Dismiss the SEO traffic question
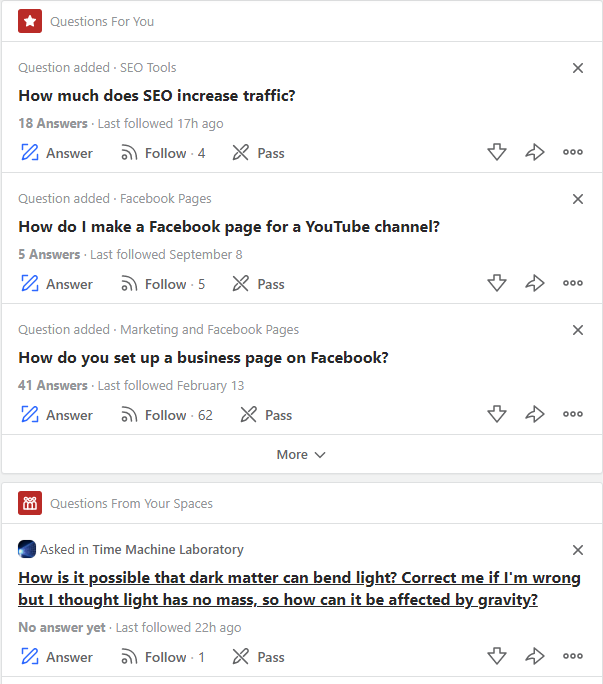Screen dimensions: 603x684 click(578, 68)
